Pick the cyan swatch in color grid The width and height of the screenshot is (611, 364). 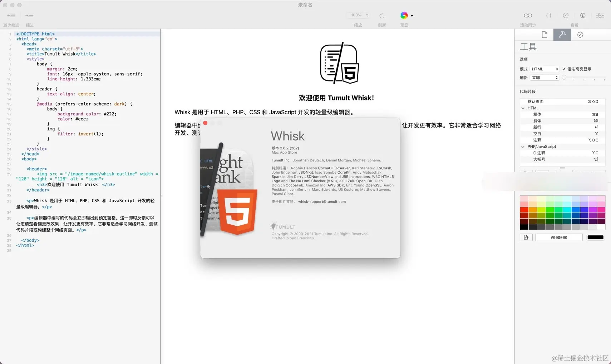point(567,210)
